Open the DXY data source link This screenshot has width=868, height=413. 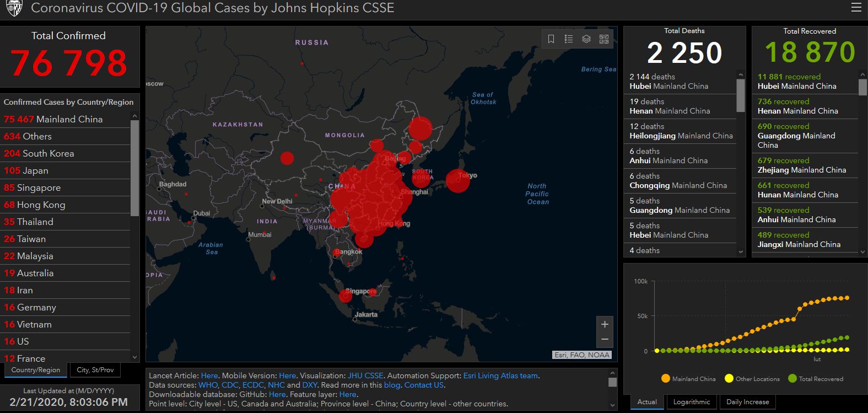point(310,385)
